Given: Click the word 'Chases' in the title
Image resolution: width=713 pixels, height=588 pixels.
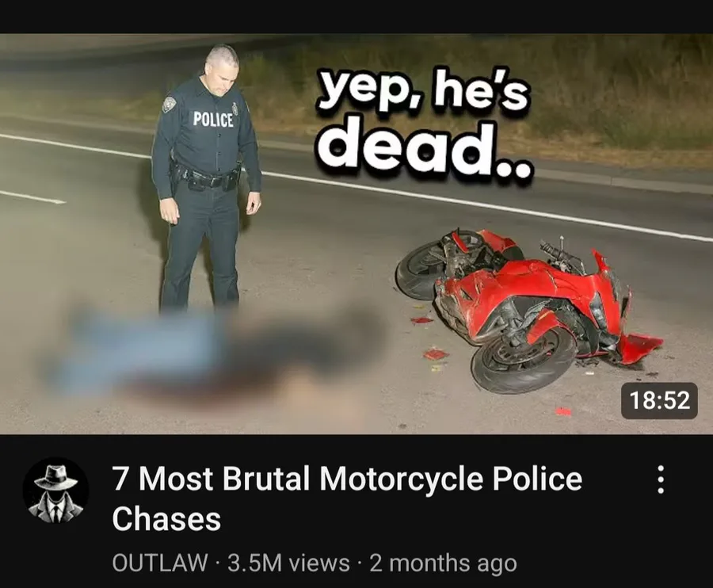Looking at the screenshot, I should coord(166,519).
